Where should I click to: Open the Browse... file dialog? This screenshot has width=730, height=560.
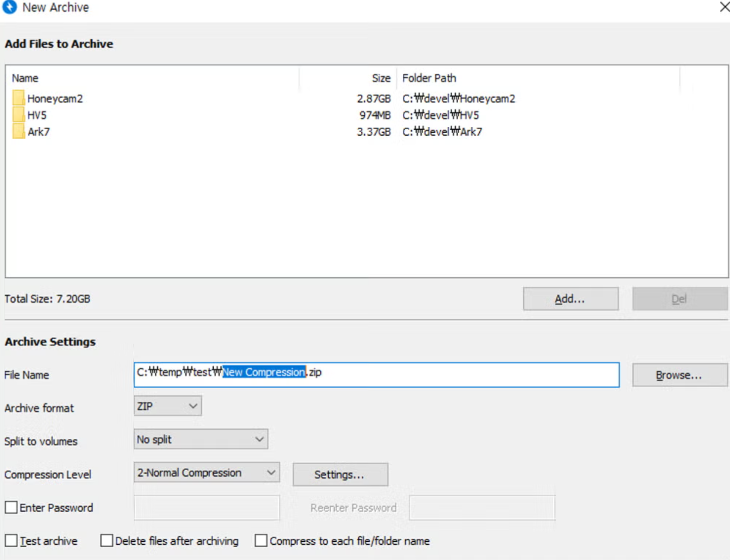680,375
